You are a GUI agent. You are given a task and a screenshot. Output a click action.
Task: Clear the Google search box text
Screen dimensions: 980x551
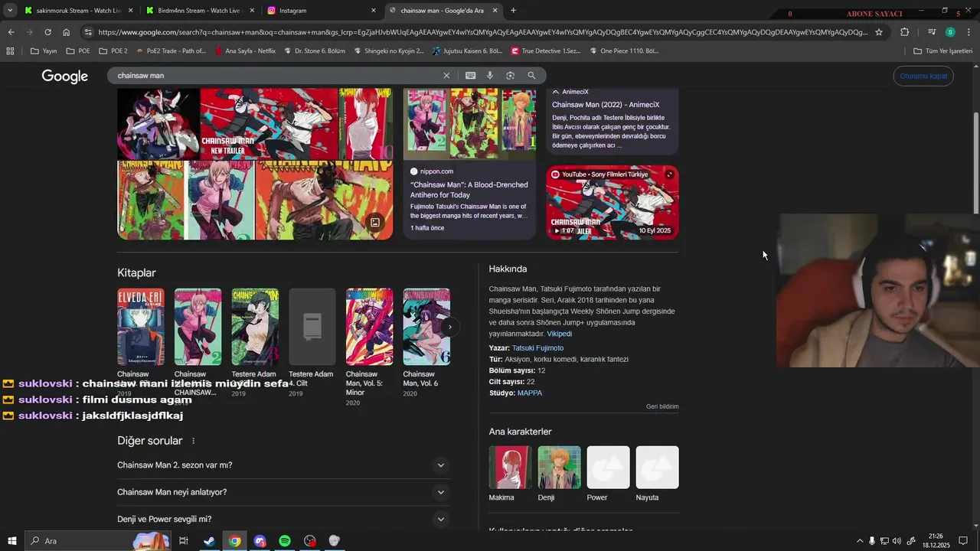pos(446,76)
